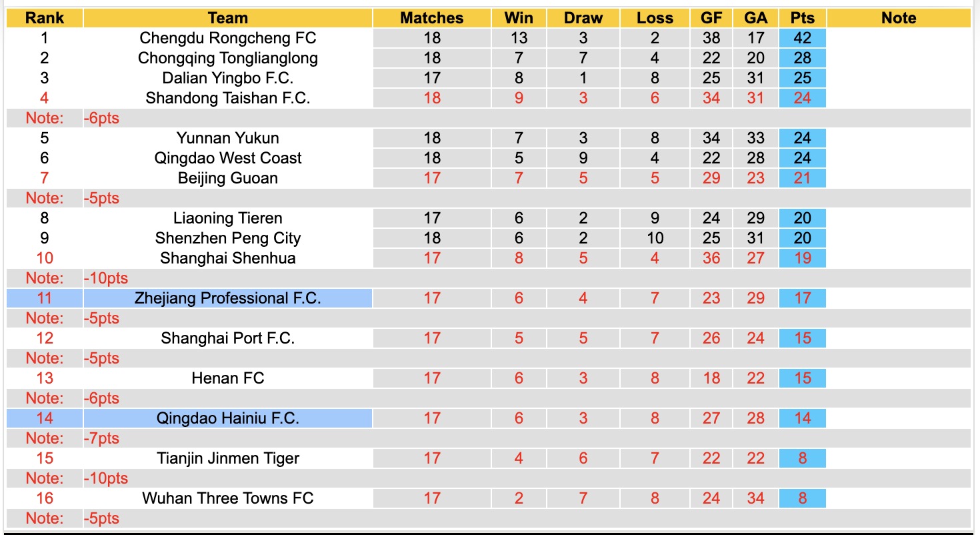Select the Note column header
Screen dimensions: 980x535
(899, 18)
